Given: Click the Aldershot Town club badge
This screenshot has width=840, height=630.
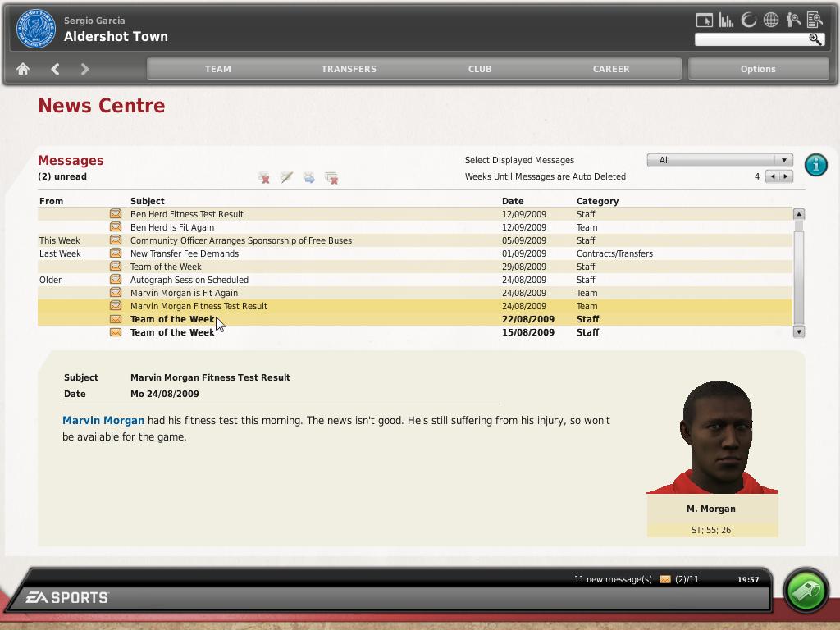Looking at the screenshot, I should [35, 29].
